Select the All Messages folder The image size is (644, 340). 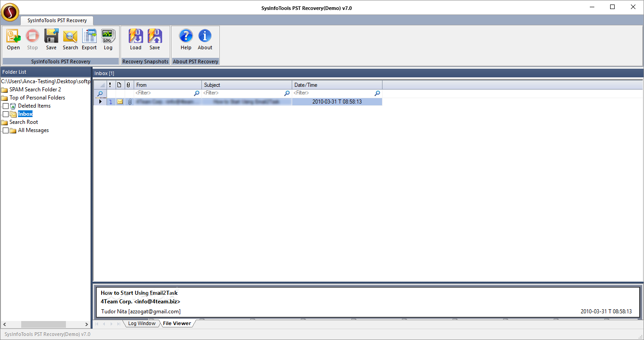coord(33,130)
